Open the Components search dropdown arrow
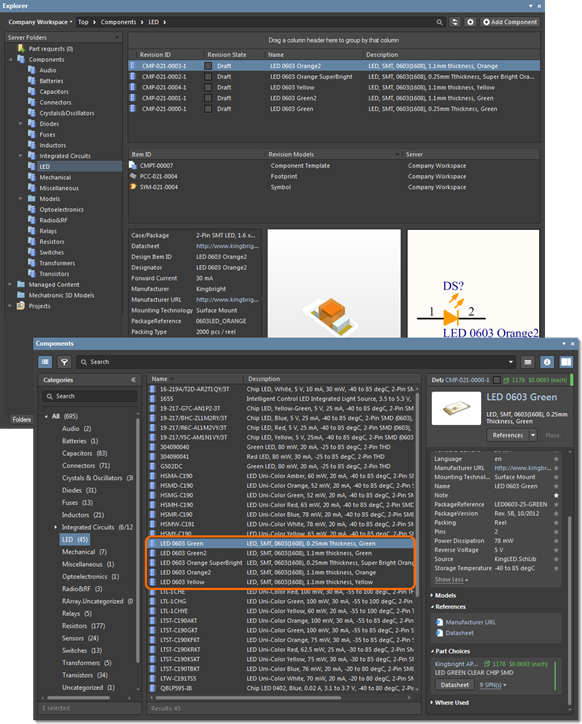582x724 pixels. 510,362
